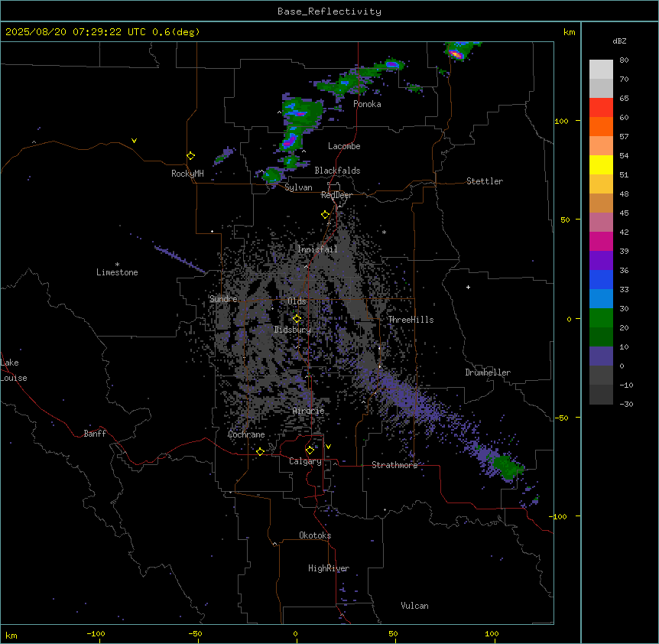This screenshot has width=659, height=644.
Task: Click the RockyMH label
Action: (187, 174)
